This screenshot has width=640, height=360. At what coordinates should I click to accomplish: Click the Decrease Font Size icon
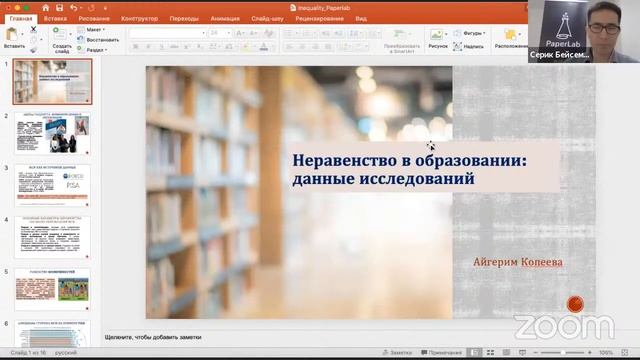pos(253,33)
